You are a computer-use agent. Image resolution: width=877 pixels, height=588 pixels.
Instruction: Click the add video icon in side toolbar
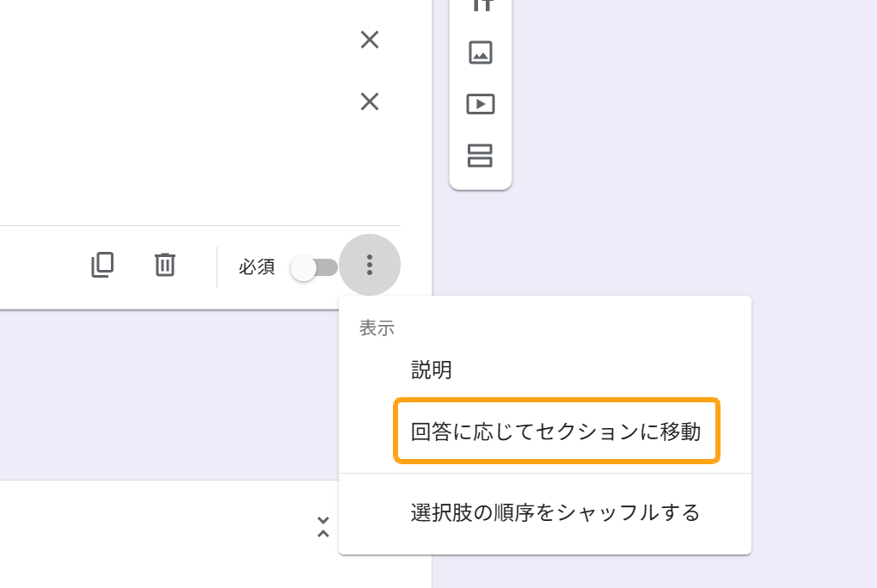(480, 104)
